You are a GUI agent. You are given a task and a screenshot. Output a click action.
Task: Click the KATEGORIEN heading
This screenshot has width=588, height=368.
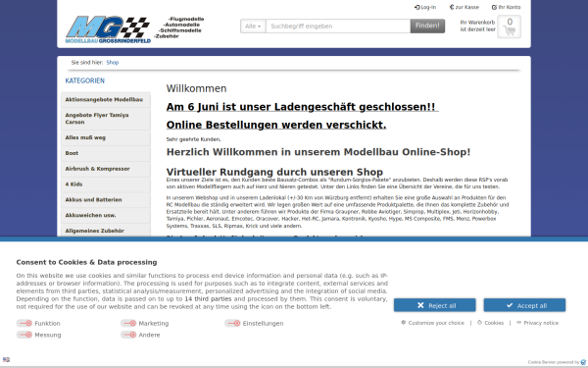click(84, 80)
